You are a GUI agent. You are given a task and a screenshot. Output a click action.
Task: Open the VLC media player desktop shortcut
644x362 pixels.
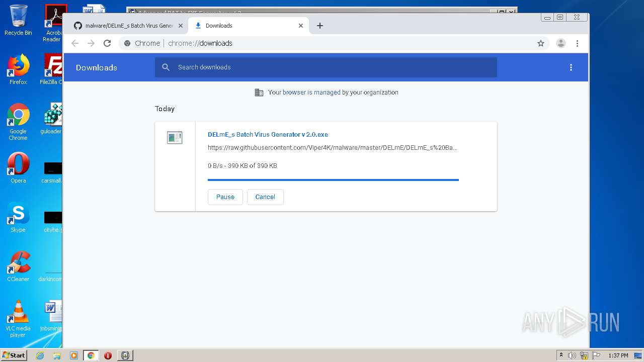[18, 319]
